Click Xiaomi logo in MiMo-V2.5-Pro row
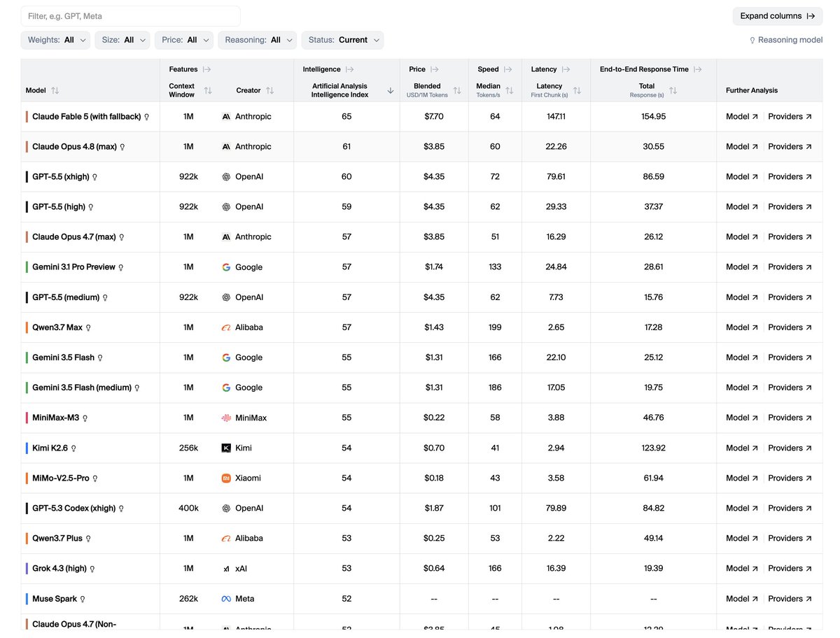Screen dimensions: 840x638 pos(226,478)
